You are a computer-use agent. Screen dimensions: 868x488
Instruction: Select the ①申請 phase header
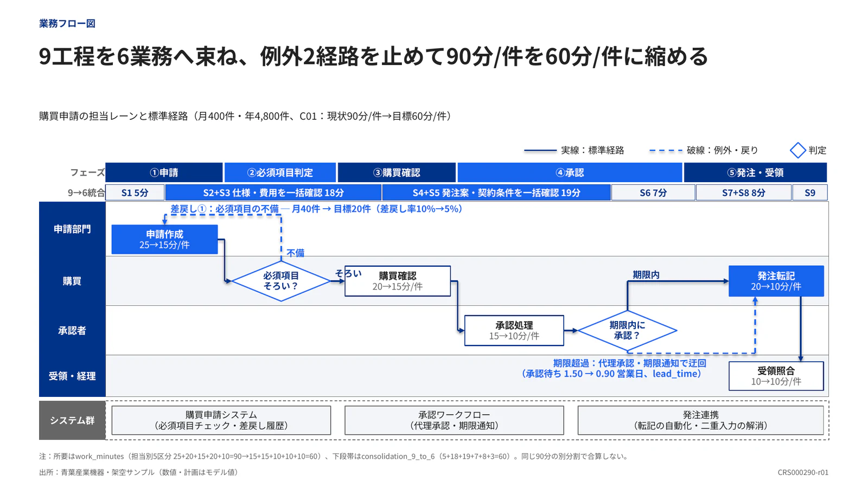point(164,172)
